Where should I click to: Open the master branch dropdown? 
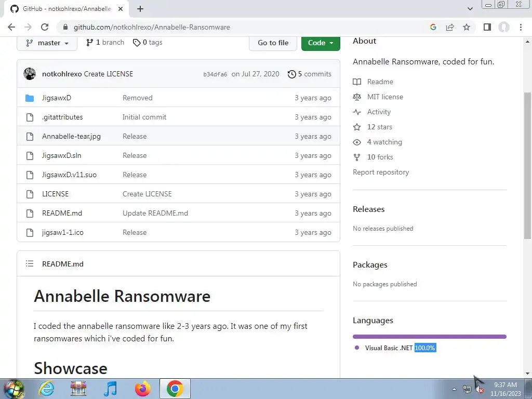(x=47, y=43)
